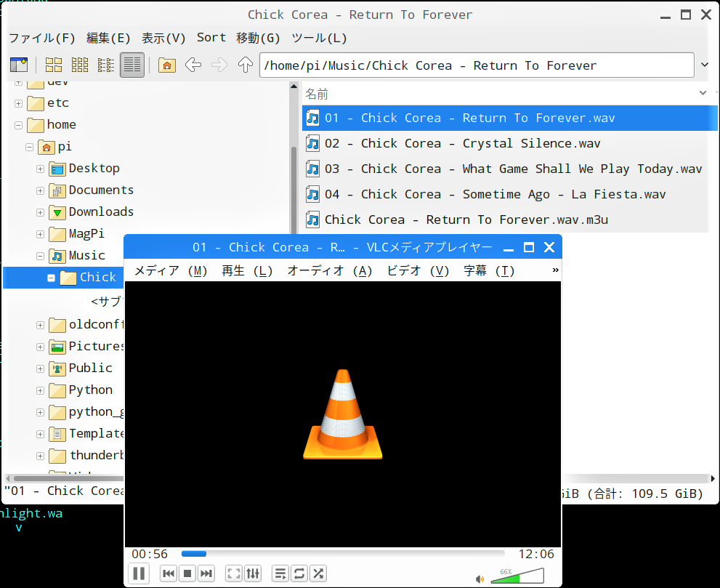
Task: Collapse the home folder
Action: coord(18,125)
